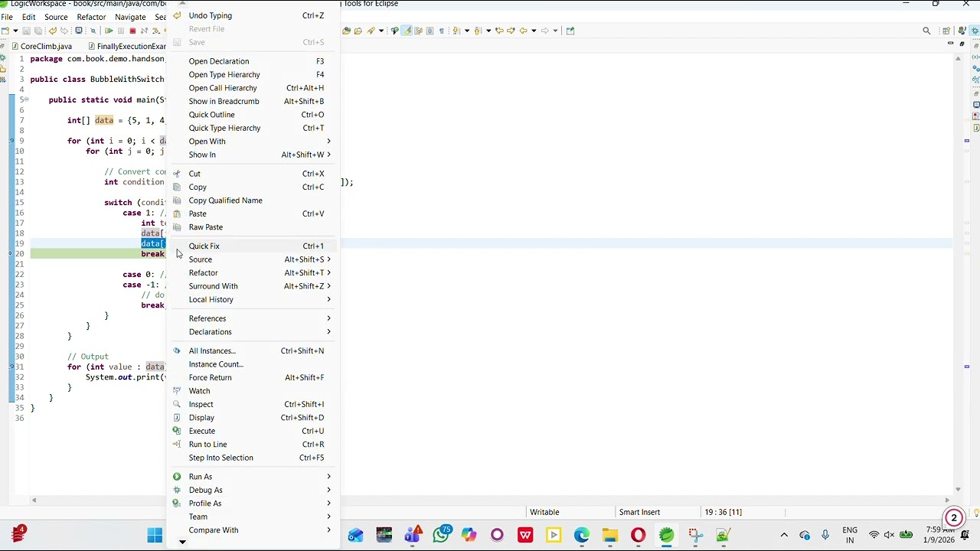Minimize the editor area via its corner icon

(x=950, y=43)
